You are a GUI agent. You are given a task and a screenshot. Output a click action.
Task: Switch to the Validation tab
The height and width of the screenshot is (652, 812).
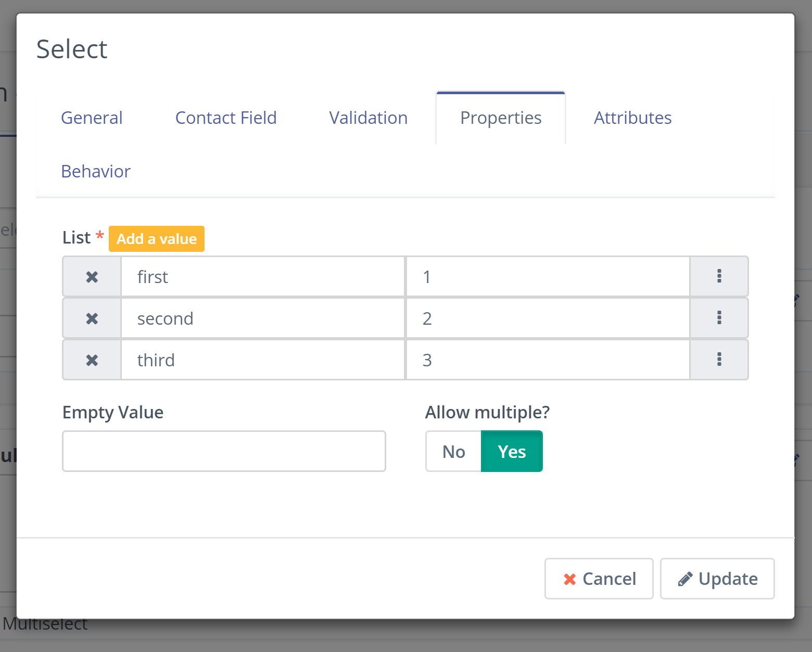(368, 118)
